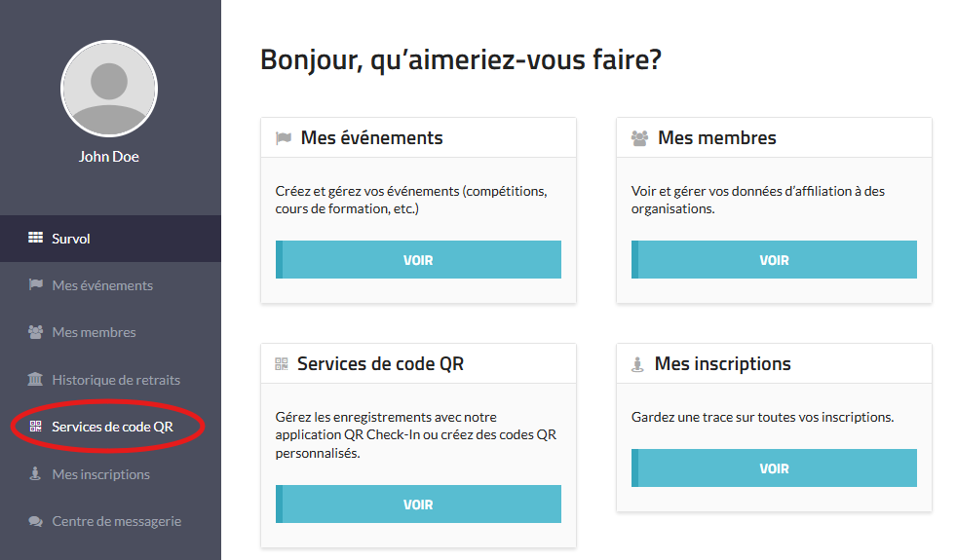The width and height of the screenshot is (957, 560).
Task: Click VOIR button under Mes inscriptions card
Action: point(774,468)
